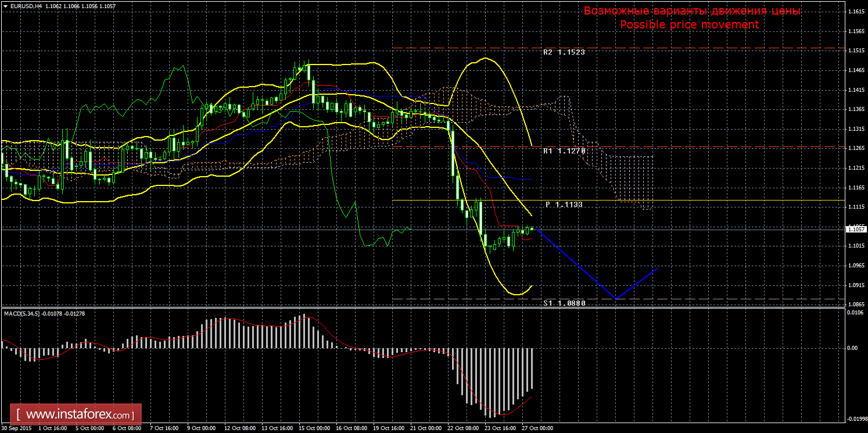The height and width of the screenshot is (433, 868).
Task: Click the '27 Oct 00:00' time axis label
Action: point(538,428)
